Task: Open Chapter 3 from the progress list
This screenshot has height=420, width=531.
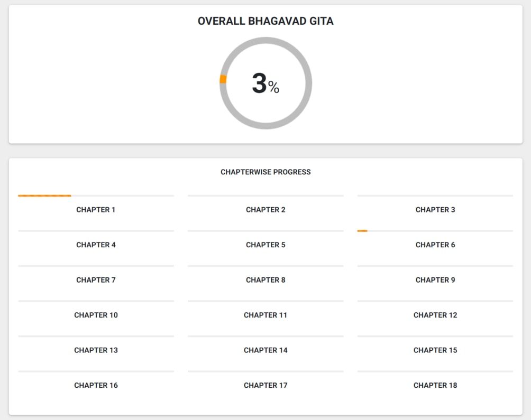Action: (x=435, y=209)
